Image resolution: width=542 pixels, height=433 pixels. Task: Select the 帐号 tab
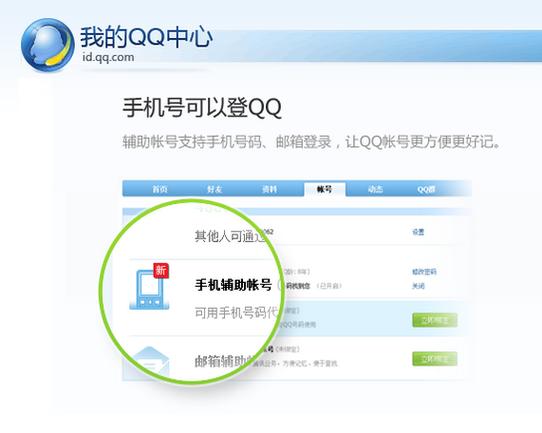point(325,189)
